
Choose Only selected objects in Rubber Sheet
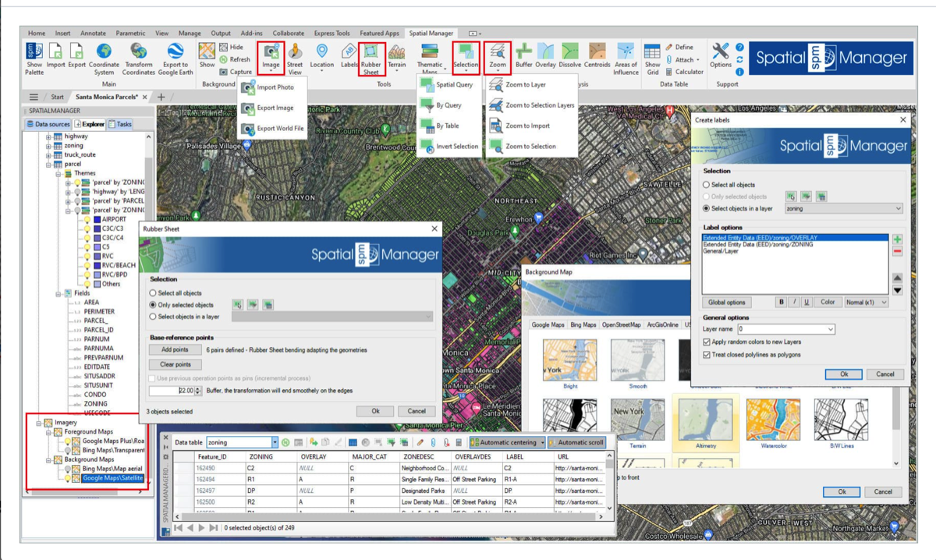[x=181, y=305]
